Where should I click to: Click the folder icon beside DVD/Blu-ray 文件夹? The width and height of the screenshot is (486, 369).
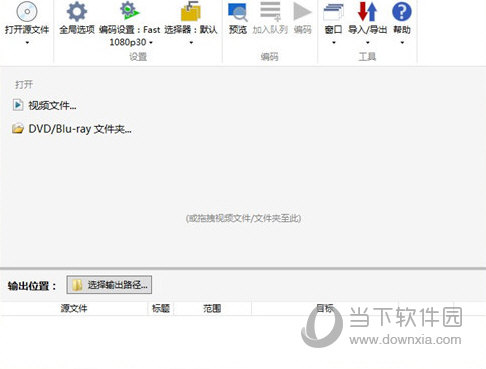[x=18, y=129]
